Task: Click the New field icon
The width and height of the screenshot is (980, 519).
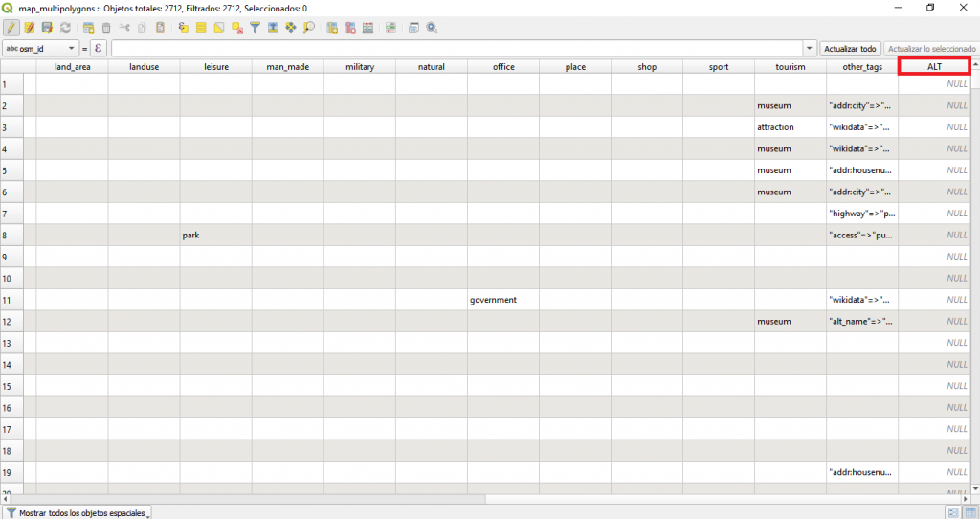Action: [x=332, y=28]
